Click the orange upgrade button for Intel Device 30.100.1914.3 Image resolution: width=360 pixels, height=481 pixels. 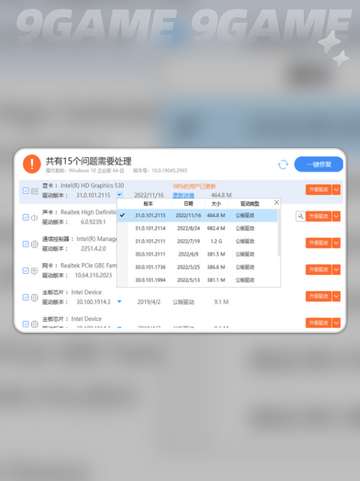[x=318, y=296]
